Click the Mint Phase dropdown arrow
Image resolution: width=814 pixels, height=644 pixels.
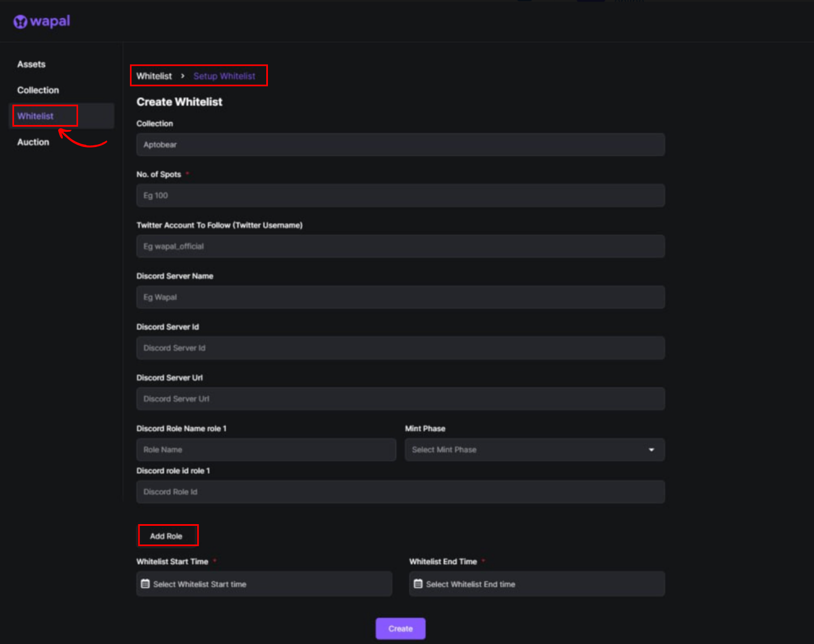tap(651, 449)
